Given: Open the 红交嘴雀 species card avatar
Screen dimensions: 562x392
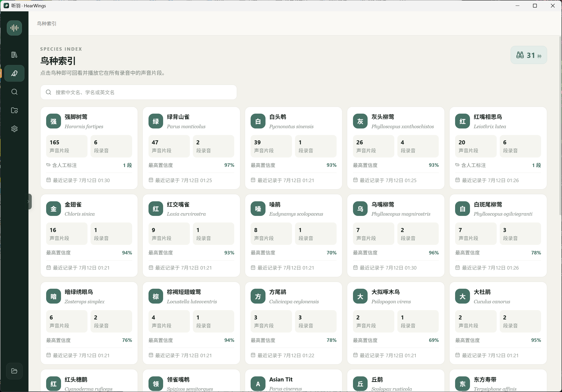Looking at the screenshot, I should point(156,209).
